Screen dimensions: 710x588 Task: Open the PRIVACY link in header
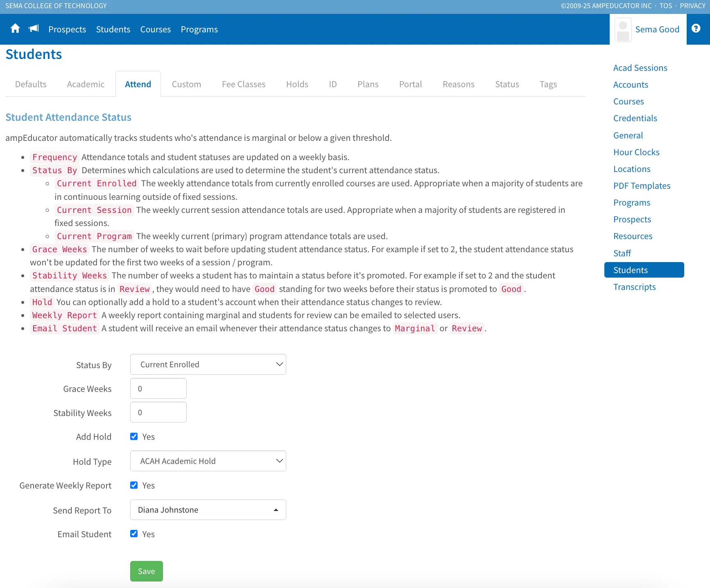692,6
